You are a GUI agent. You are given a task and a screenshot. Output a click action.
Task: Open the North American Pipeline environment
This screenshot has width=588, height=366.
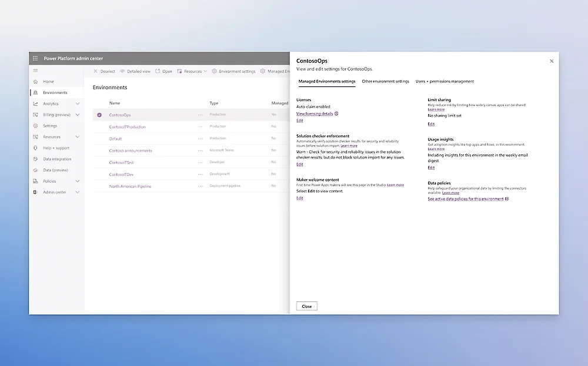(130, 186)
